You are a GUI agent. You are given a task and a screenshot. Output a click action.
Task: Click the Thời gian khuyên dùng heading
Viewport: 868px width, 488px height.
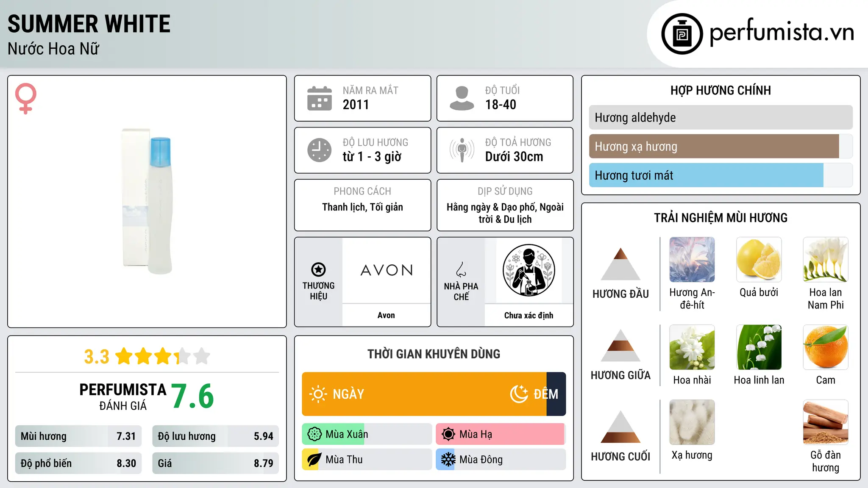click(434, 354)
